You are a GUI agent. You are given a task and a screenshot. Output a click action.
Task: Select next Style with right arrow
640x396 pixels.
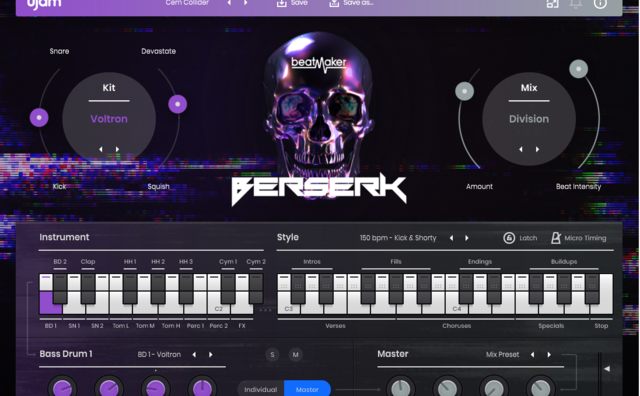tap(467, 238)
